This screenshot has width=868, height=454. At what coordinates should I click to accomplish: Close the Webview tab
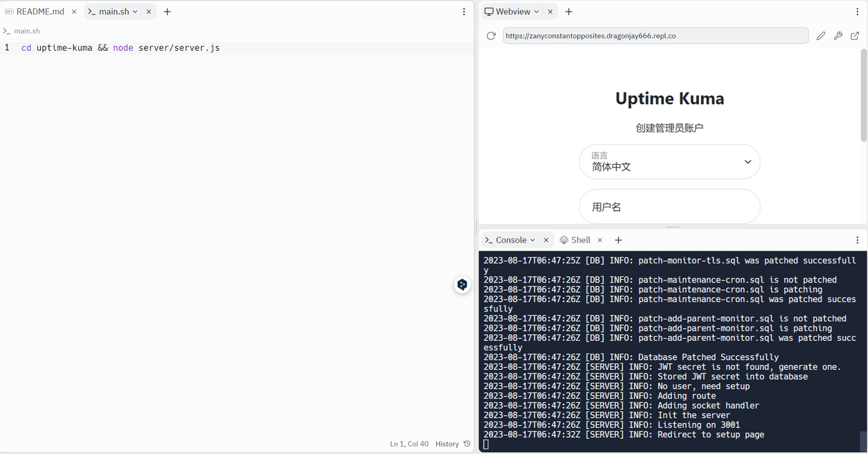pyautogui.click(x=550, y=12)
